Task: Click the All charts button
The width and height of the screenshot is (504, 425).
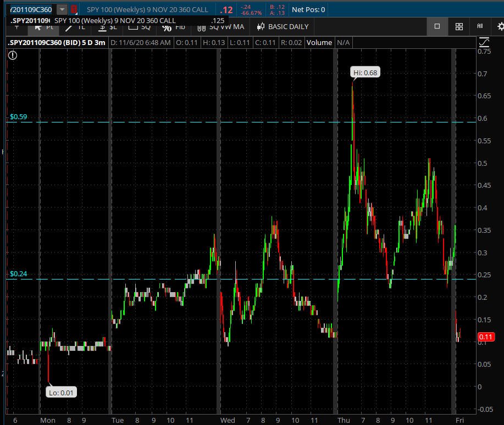Action: click(x=480, y=26)
